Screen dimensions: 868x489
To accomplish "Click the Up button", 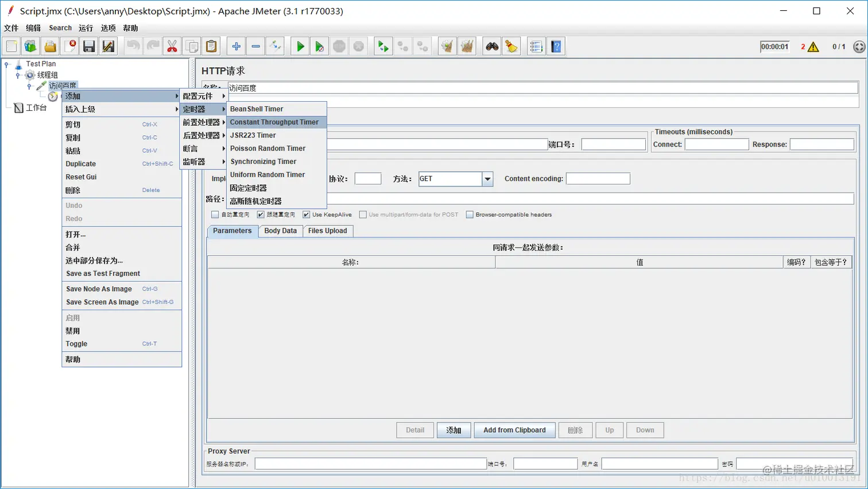I will (610, 430).
